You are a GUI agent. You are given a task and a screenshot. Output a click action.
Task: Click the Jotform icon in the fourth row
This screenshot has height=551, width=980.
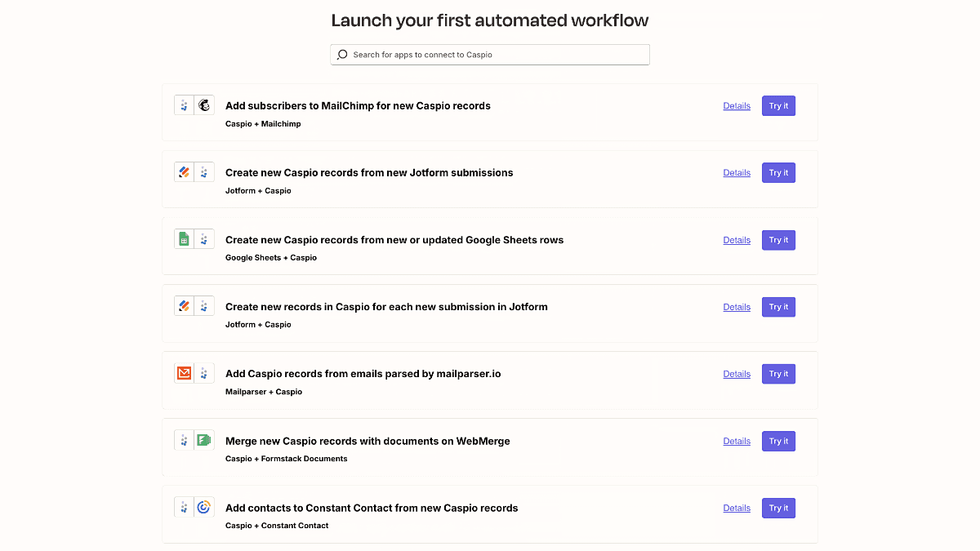(184, 305)
